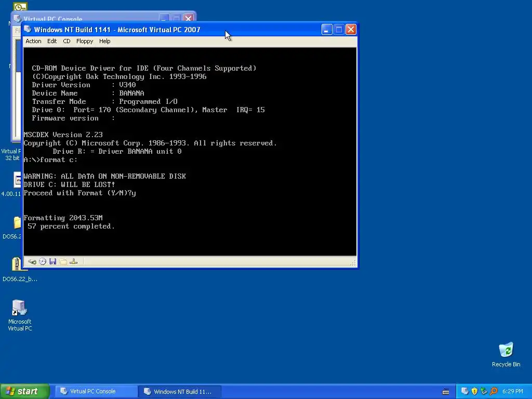Open the Microsoft Virtual PC desktop shortcut

pyautogui.click(x=20, y=315)
